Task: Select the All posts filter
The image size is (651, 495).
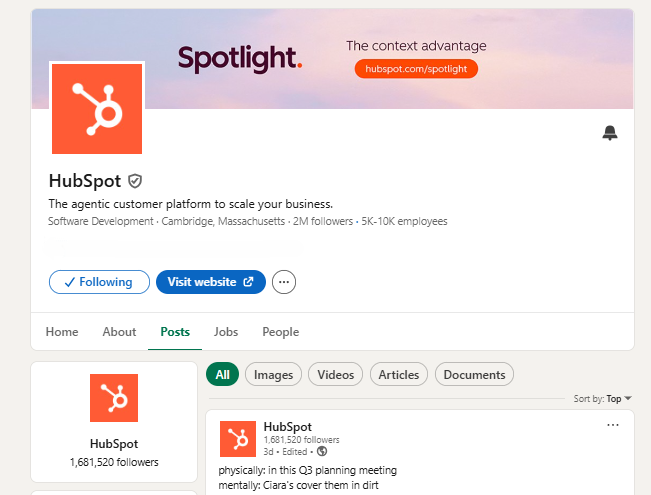Action: pyautogui.click(x=223, y=375)
